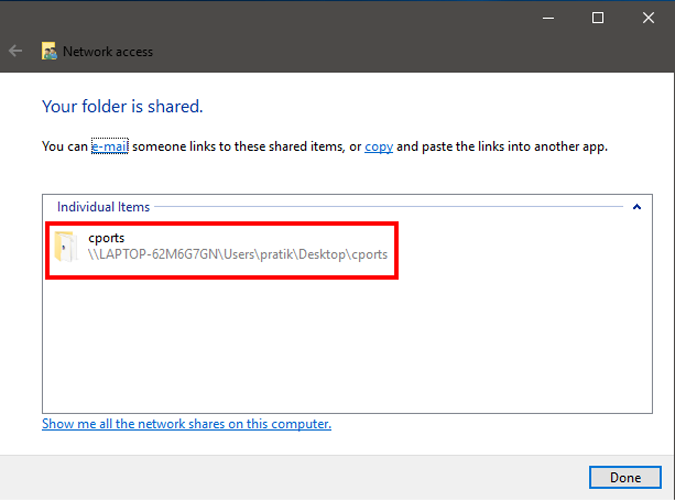Close the Network access dialog
This screenshot has height=501, width=675.
(x=646, y=18)
